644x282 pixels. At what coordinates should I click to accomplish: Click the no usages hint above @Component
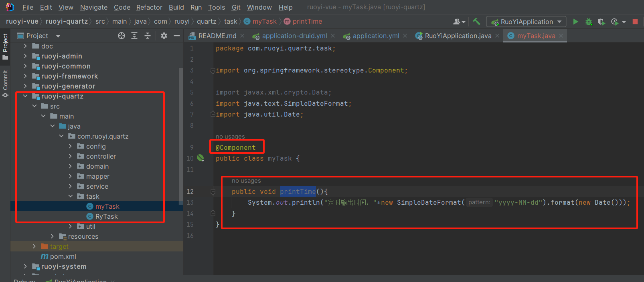coord(230,137)
